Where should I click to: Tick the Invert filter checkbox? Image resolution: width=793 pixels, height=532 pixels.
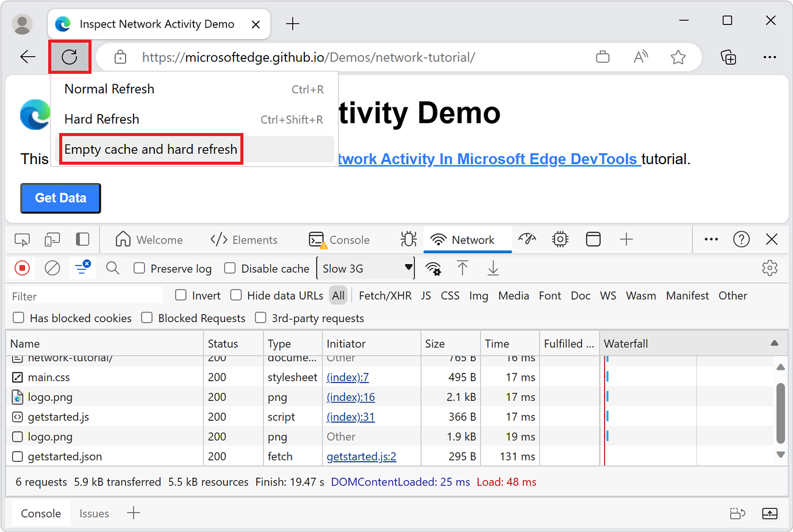click(181, 295)
